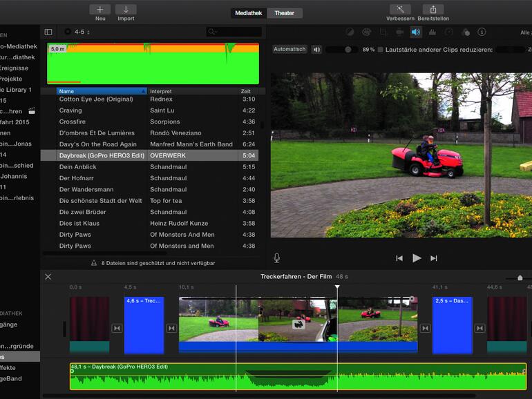532x399 pixels.
Task: Click the Verbessern magic wand icon
Action: 400,10
